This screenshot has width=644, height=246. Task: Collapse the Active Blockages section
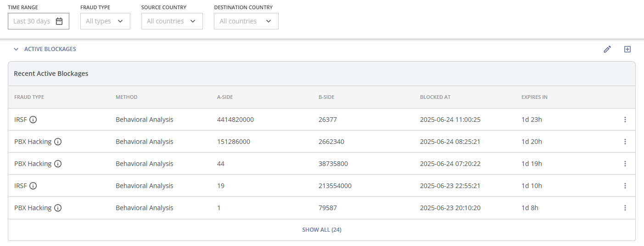(x=16, y=49)
